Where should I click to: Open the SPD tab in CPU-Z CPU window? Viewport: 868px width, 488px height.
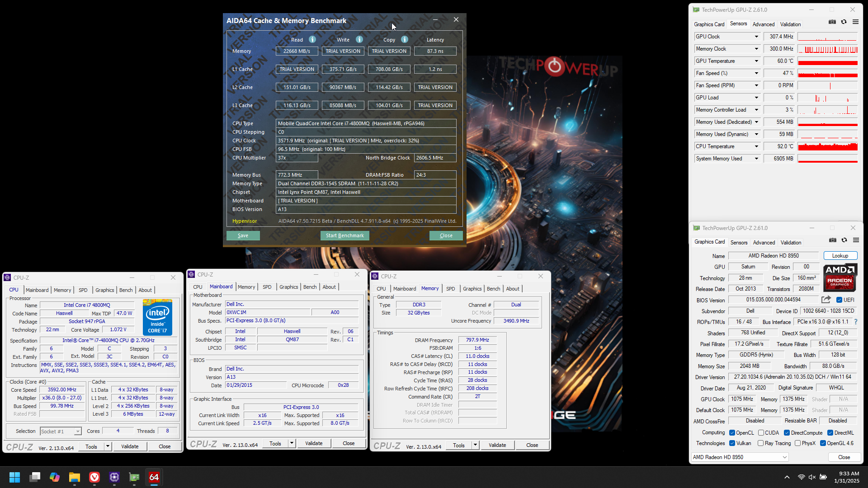pyautogui.click(x=83, y=290)
